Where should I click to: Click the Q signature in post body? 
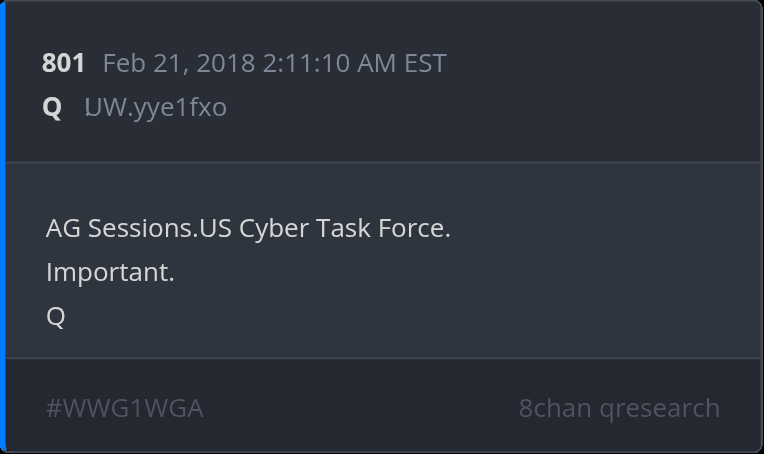click(x=56, y=317)
